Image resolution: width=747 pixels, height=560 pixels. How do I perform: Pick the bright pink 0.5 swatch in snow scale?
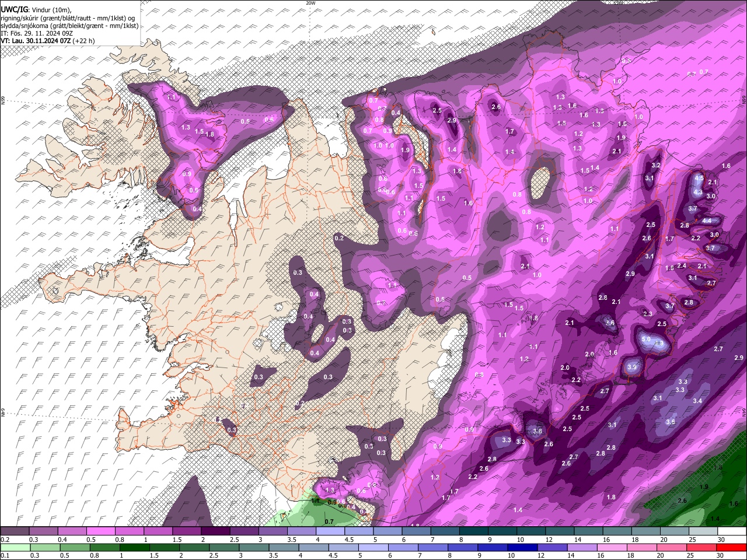point(100,531)
